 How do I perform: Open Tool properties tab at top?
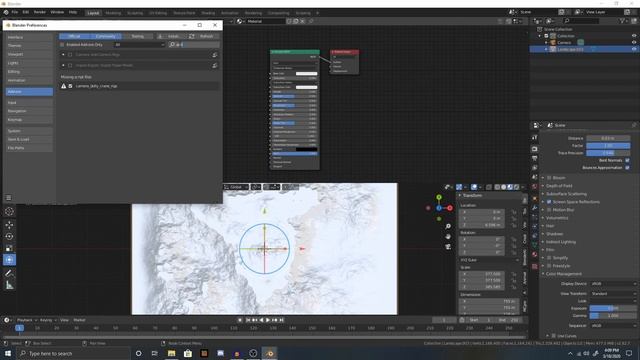(x=534, y=138)
